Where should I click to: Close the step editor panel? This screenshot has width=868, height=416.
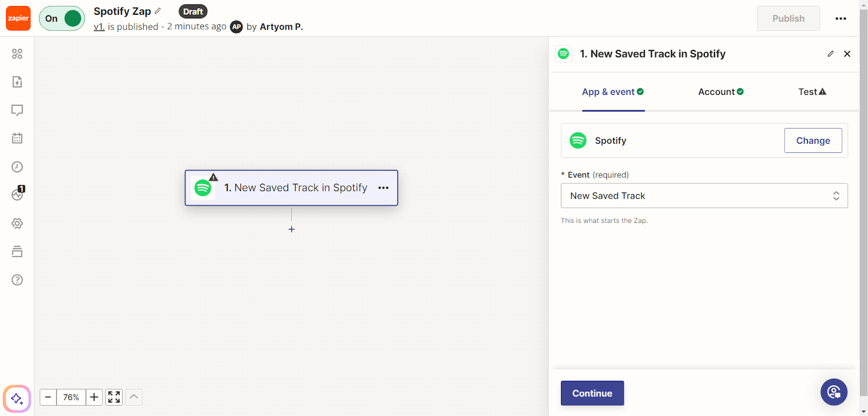tap(847, 54)
